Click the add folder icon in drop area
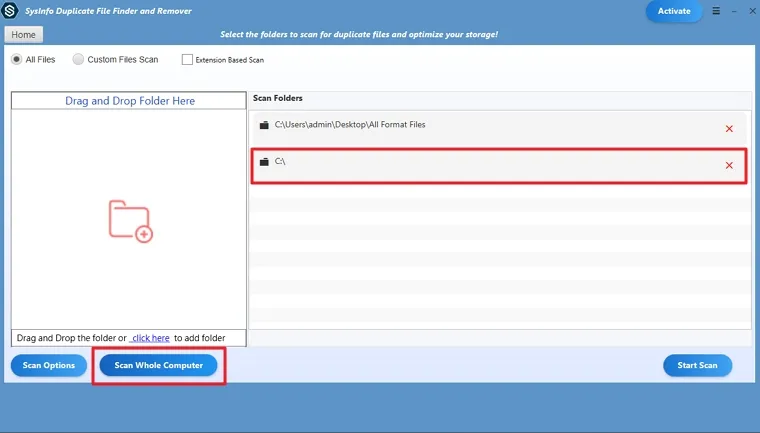The height and width of the screenshot is (433, 760). pyautogui.click(x=130, y=221)
